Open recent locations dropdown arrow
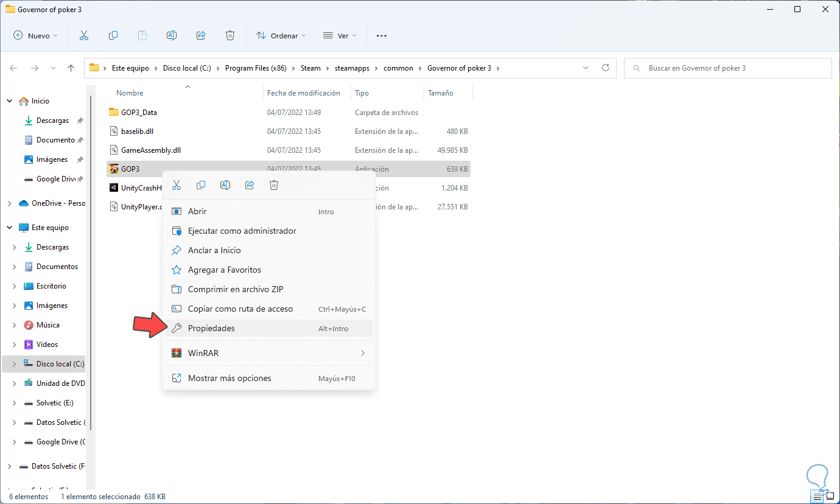Image resolution: width=840 pixels, height=504 pixels. coord(53,68)
